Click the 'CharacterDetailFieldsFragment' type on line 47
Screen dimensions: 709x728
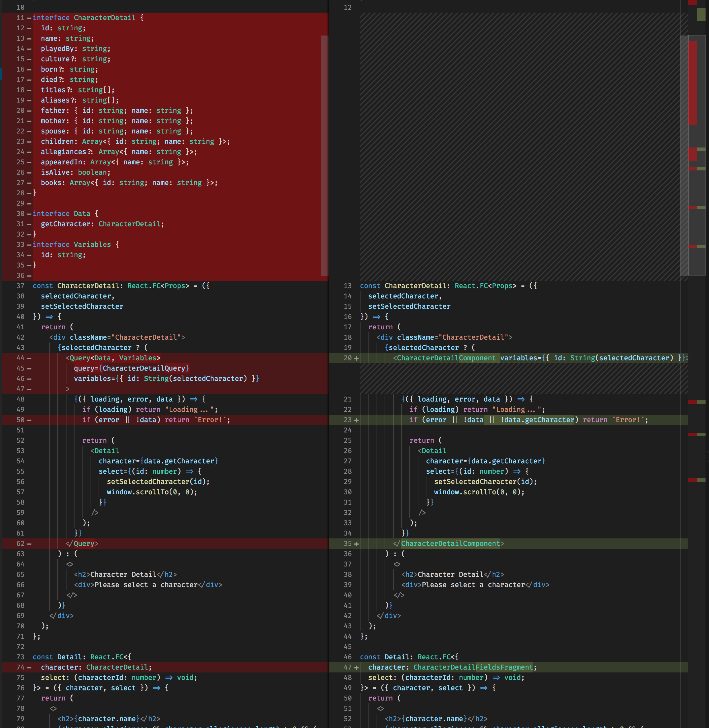click(473, 667)
